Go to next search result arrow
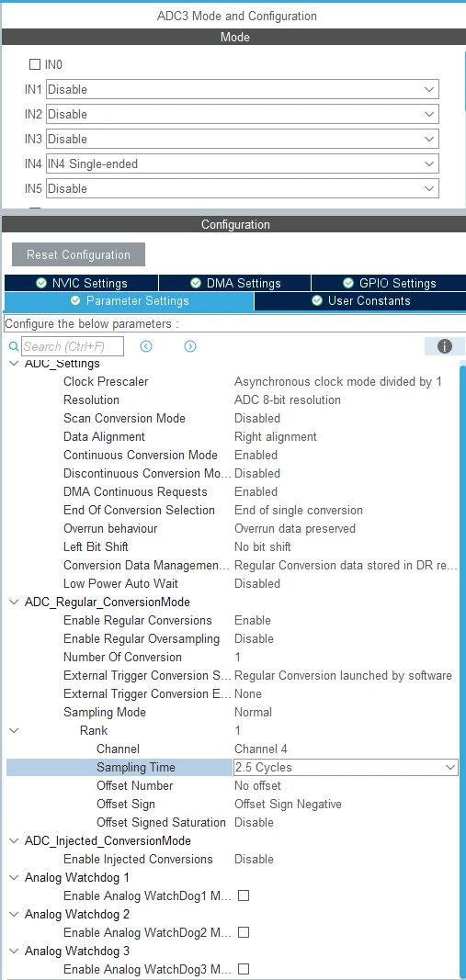Viewport: 466px width, 980px height. pyautogui.click(x=190, y=346)
